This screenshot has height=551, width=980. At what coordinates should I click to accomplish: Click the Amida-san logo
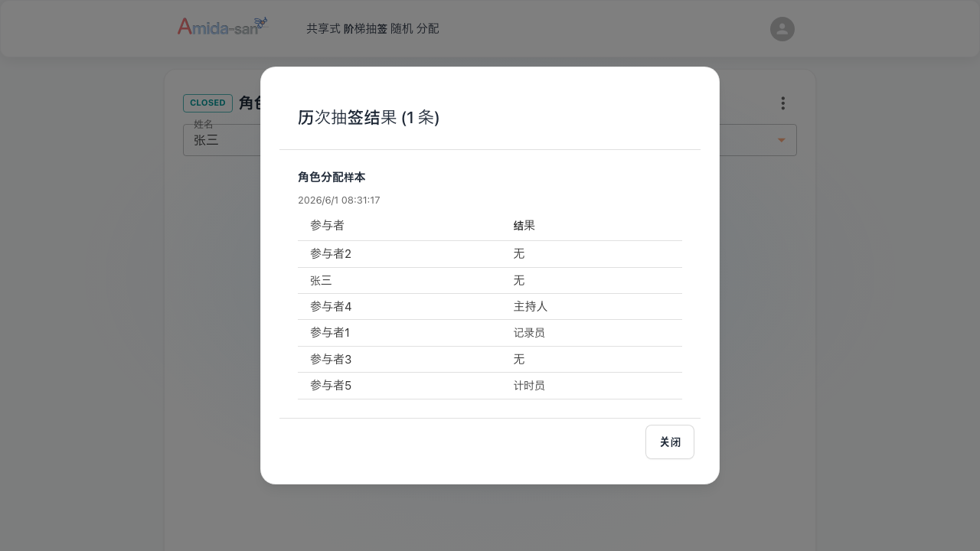(223, 26)
